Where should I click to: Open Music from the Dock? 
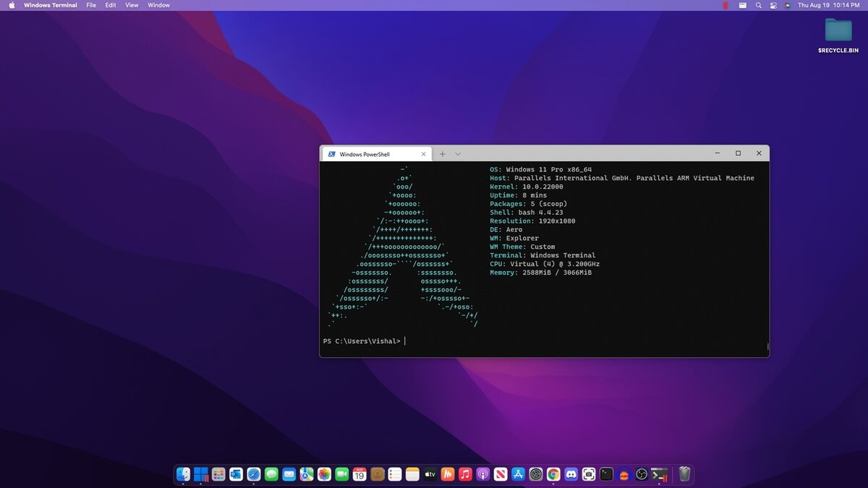click(465, 474)
